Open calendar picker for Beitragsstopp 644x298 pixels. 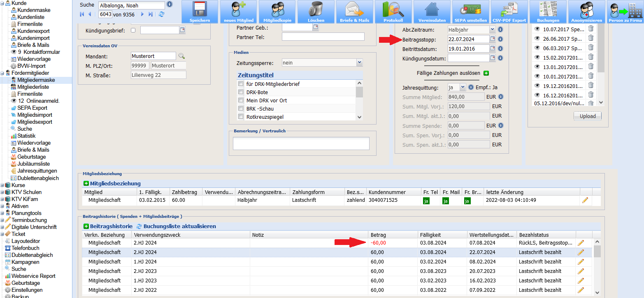[x=493, y=39]
